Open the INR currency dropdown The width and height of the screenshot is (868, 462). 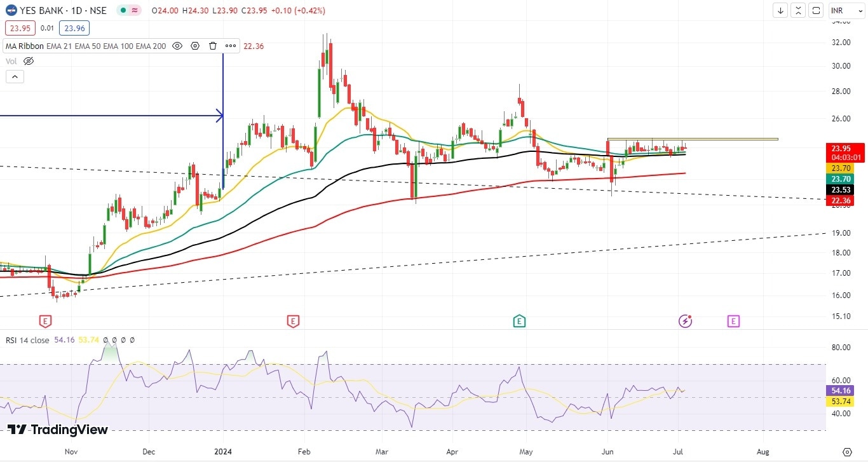pyautogui.click(x=846, y=10)
